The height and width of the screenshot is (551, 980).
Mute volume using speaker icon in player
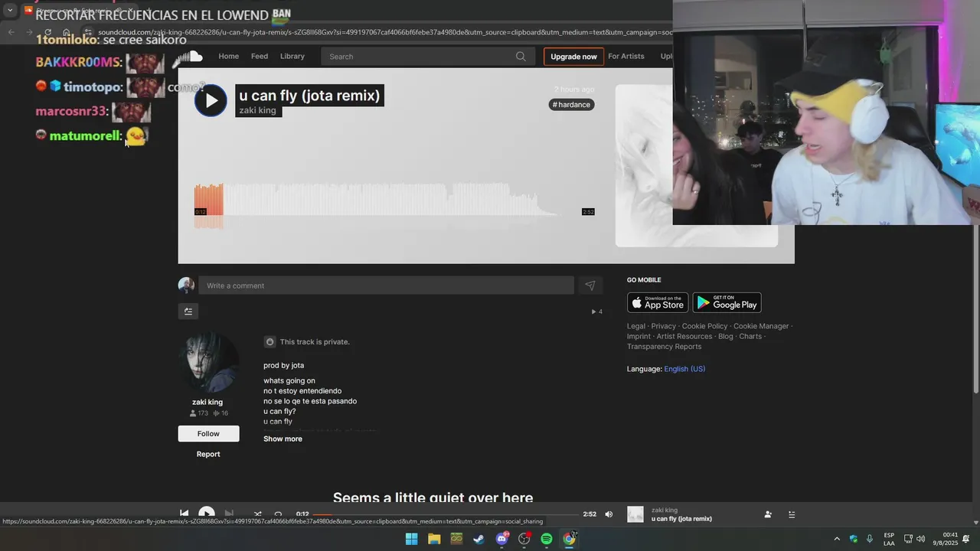click(x=609, y=514)
